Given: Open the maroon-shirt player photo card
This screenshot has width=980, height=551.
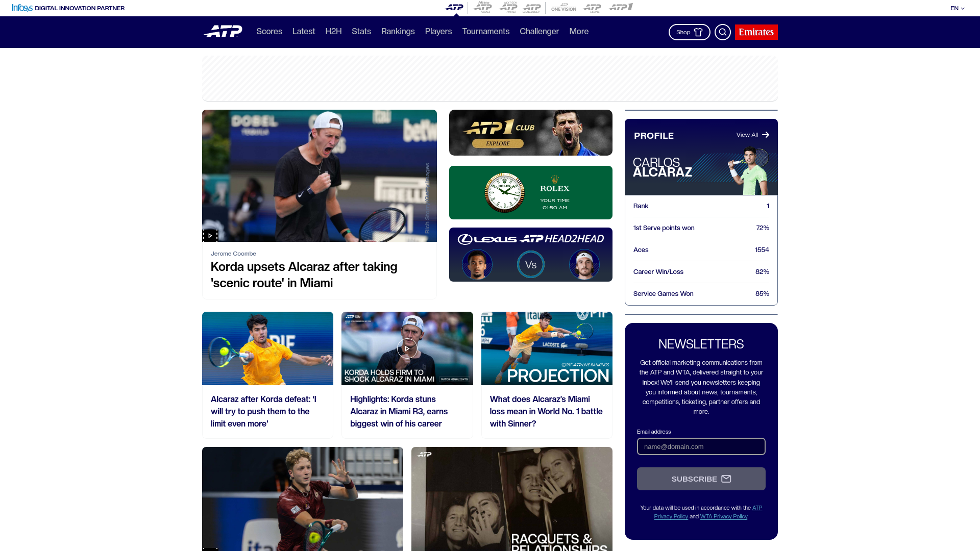Looking at the screenshot, I should (x=302, y=499).
